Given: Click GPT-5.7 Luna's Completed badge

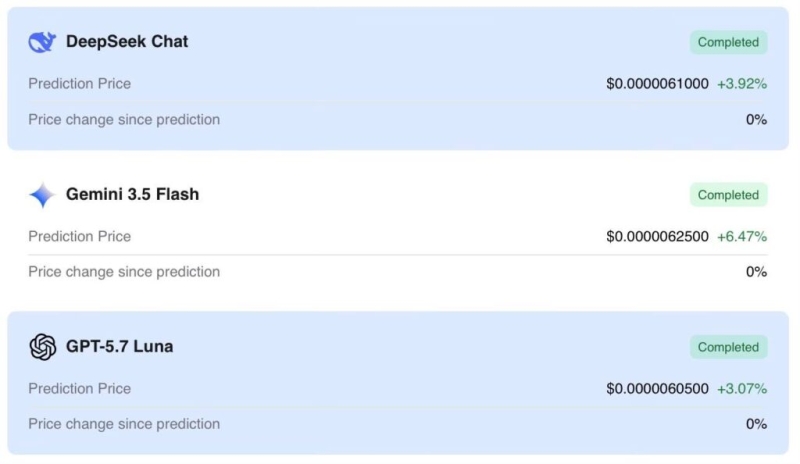Looking at the screenshot, I should click(729, 347).
